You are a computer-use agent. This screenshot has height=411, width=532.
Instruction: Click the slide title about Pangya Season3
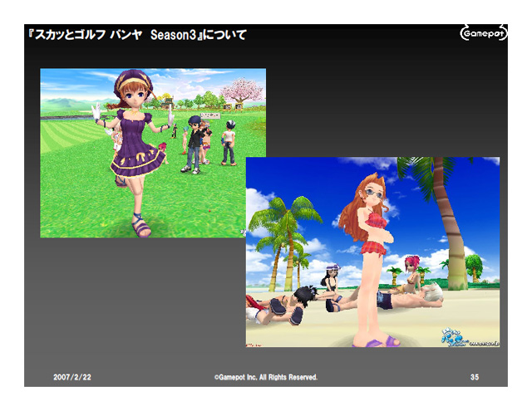[x=136, y=36]
